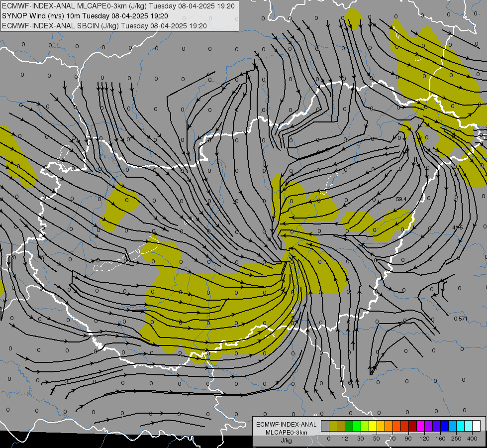Click the legend label '400'
The width and height of the screenshot is (487, 448).
point(472,439)
